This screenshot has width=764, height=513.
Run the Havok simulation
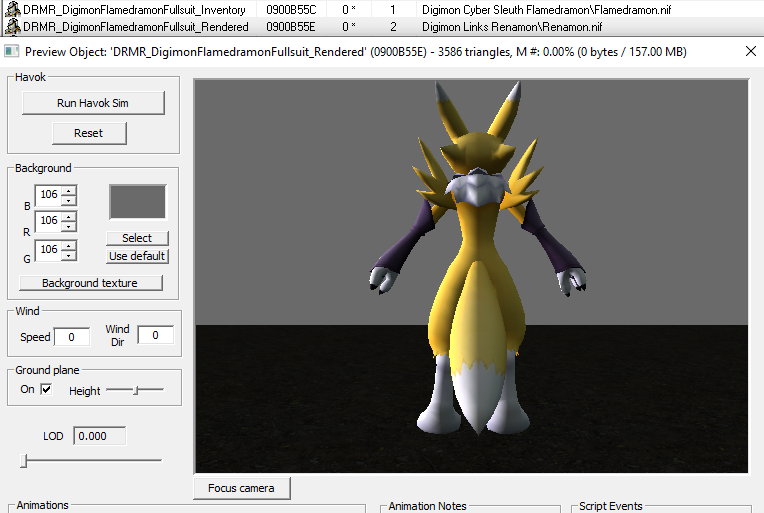(x=93, y=103)
